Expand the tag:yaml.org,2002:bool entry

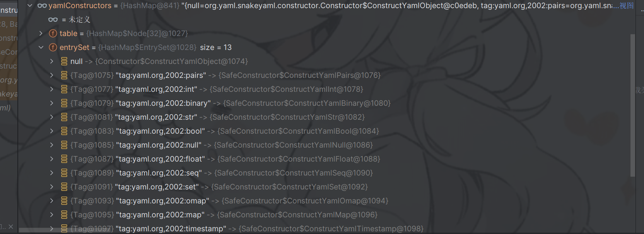coord(52,131)
